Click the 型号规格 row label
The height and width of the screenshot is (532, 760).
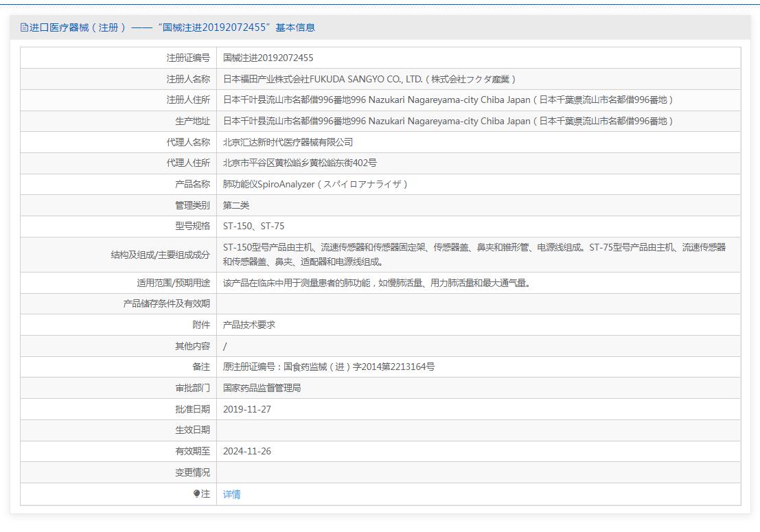click(x=192, y=227)
